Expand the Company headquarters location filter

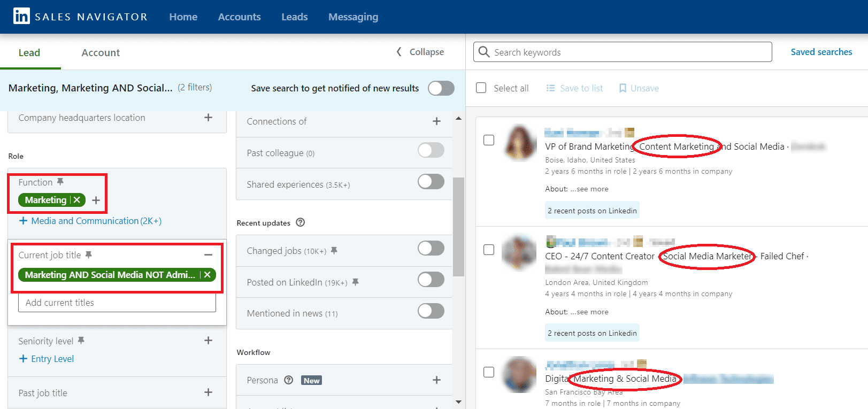(x=209, y=118)
